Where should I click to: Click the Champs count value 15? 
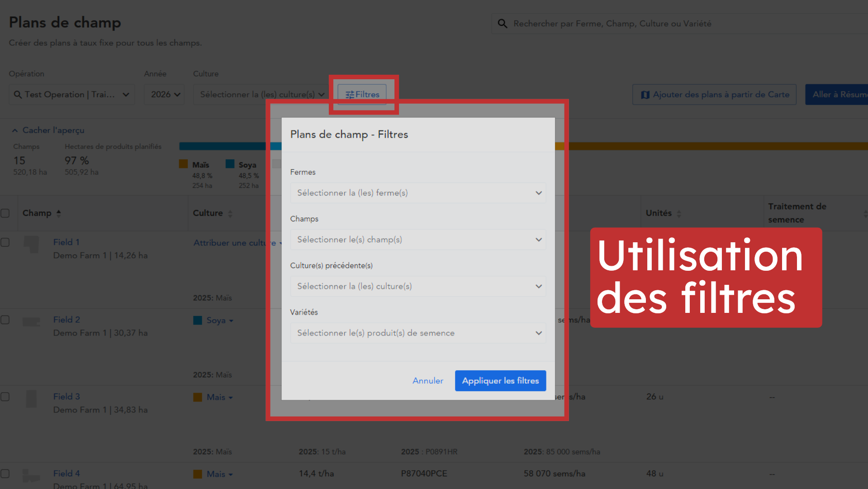pyautogui.click(x=19, y=161)
